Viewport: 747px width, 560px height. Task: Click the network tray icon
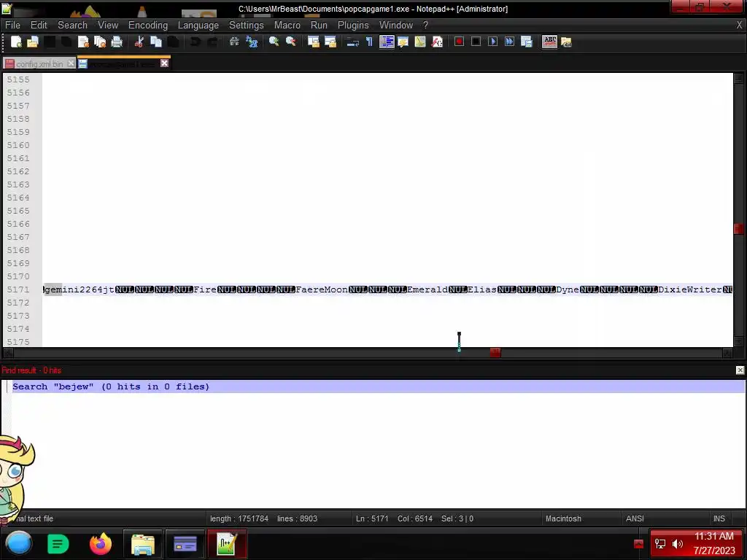click(659, 543)
